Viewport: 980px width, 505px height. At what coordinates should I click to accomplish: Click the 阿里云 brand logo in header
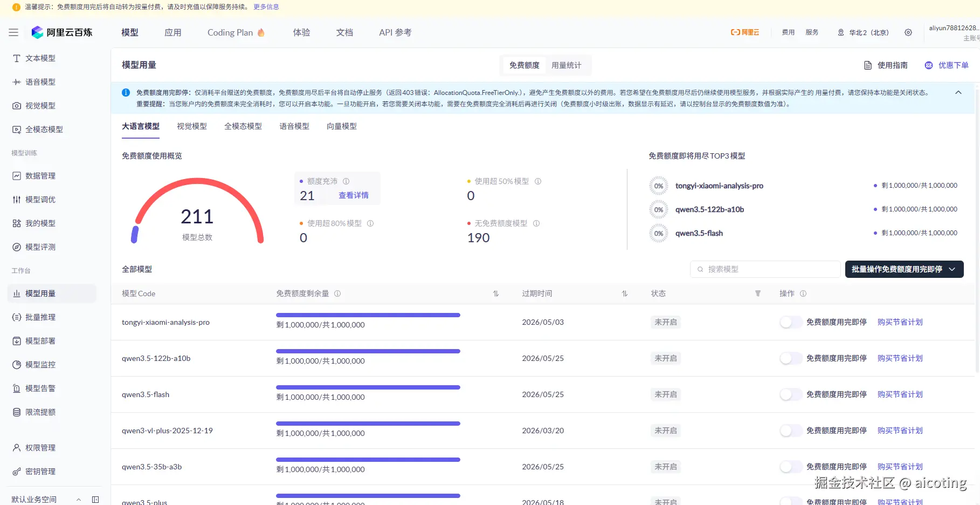[x=745, y=32]
